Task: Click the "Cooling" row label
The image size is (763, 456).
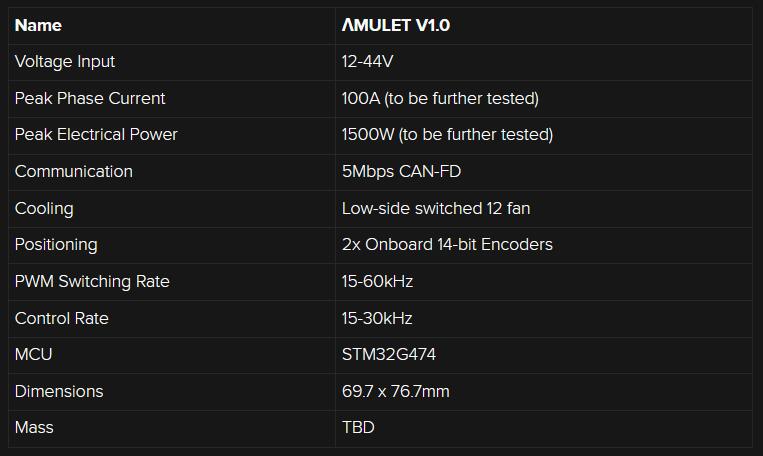Action: pos(44,208)
